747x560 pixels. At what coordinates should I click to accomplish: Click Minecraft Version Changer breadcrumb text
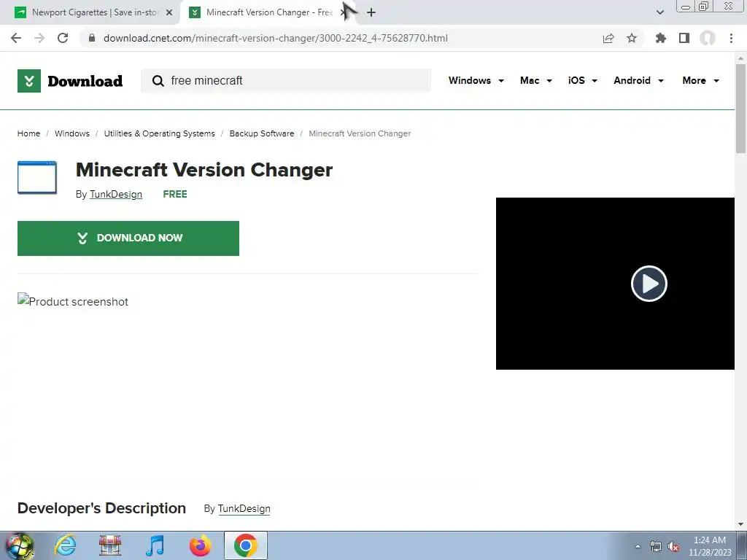tap(360, 133)
